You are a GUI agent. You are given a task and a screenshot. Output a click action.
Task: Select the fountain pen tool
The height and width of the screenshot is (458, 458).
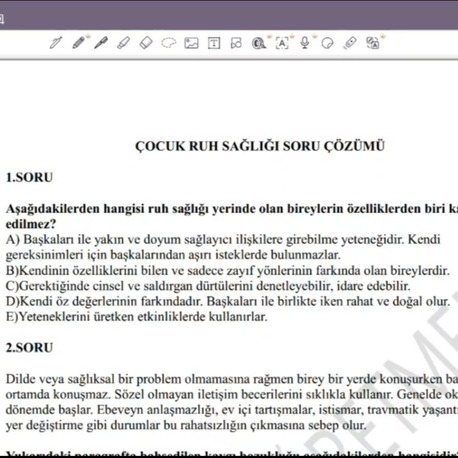[x=56, y=43]
